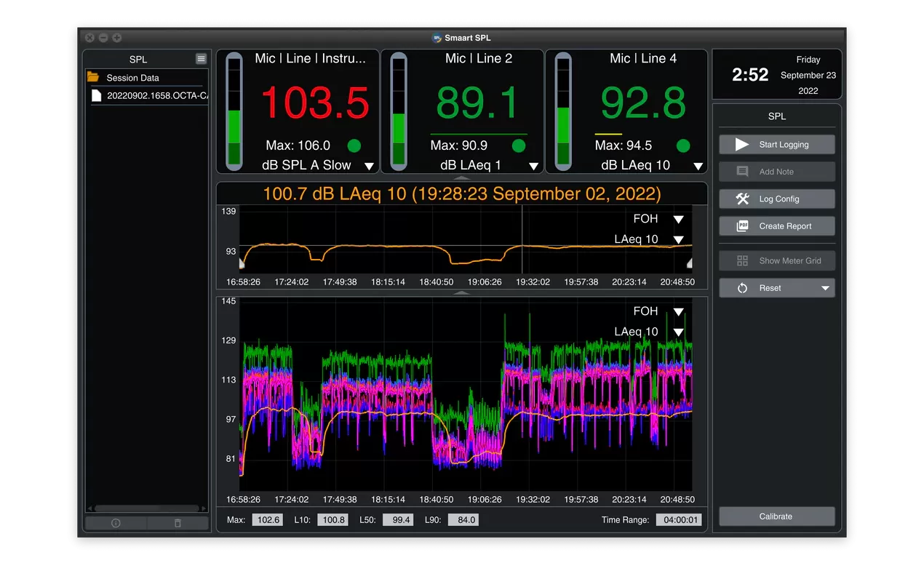Click the L90 value field 84.0
Image resolution: width=924 pixels, height=571 pixels.
463,520
